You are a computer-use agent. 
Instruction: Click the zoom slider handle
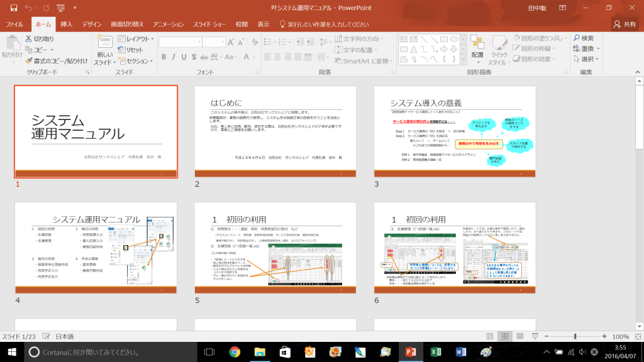(575, 336)
